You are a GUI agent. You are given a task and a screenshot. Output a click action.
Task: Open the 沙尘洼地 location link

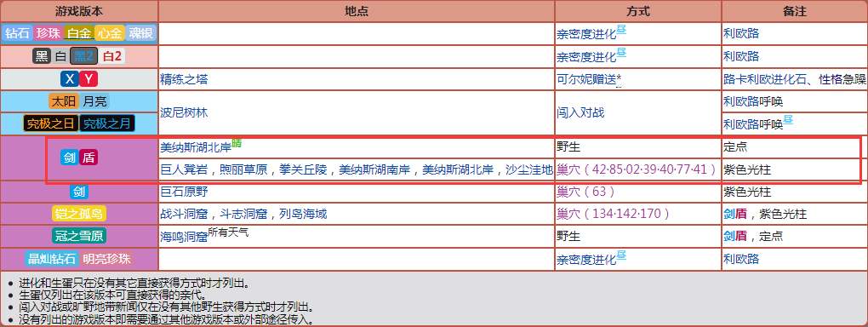(529, 170)
